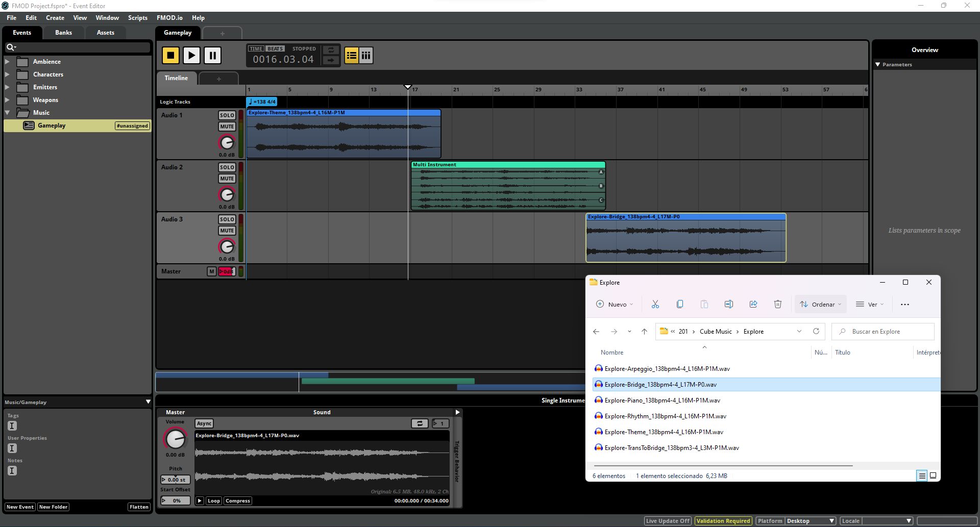The image size is (980, 527).
Task: Select the Multi Instrument region on Audio 2
Action: click(508, 186)
